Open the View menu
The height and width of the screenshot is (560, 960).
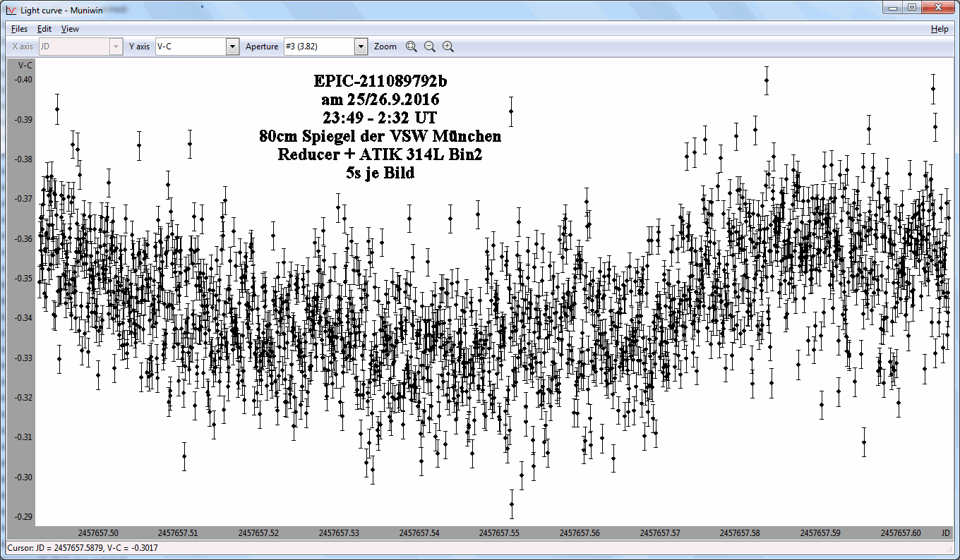[70, 29]
